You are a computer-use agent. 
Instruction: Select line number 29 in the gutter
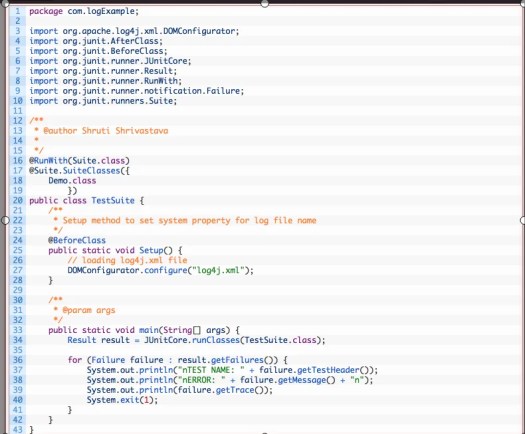[x=17, y=290]
